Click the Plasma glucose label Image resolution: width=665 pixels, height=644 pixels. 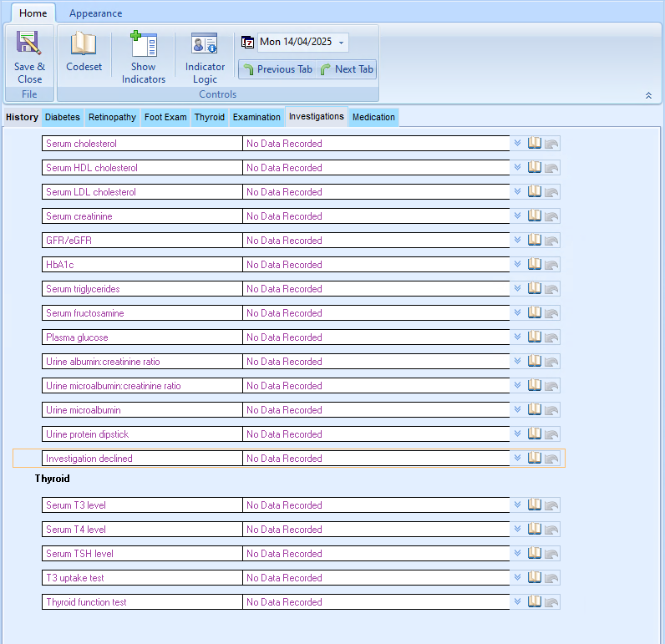(77, 337)
